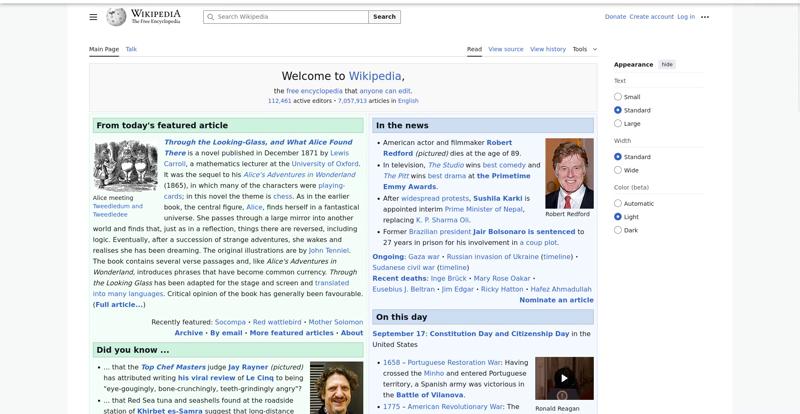The image size is (800, 414).
Task: Open the Read tab
Action: [x=474, y=49]
